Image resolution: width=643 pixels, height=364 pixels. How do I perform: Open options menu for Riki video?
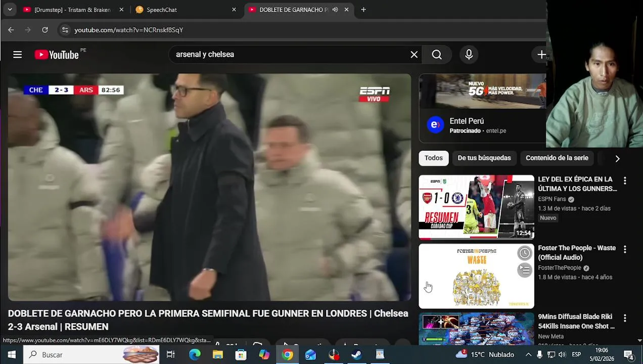pyautogui.click(x=625, y=318)
